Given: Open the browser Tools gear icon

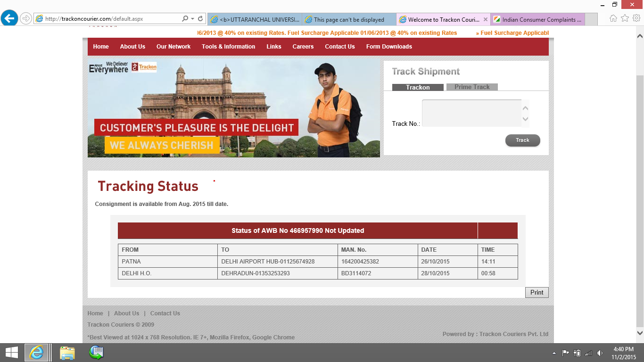Looking at the screenshot, I should click(636, 18).
